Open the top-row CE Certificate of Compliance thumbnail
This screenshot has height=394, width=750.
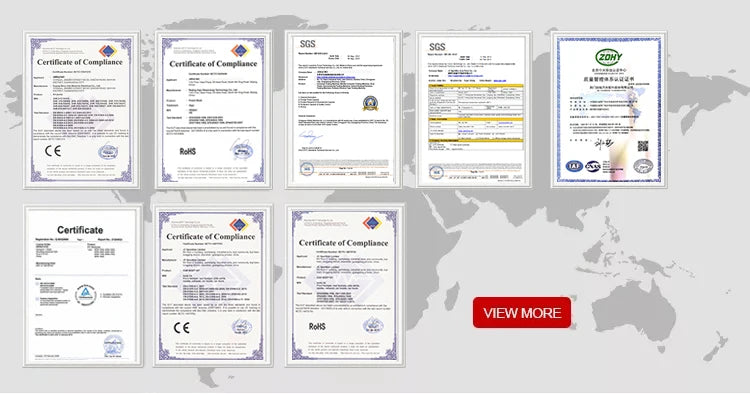[x=81, y=110]
